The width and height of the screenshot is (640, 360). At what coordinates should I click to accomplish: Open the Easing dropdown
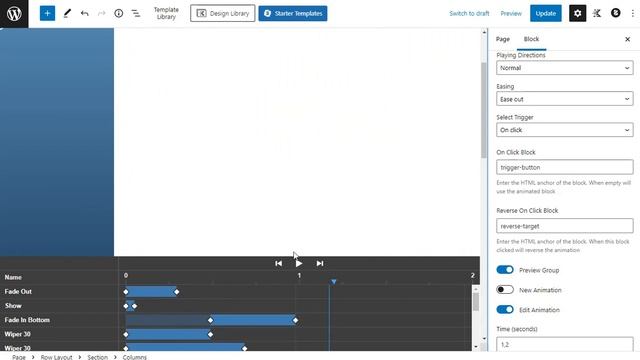click(x=564, y=99)
